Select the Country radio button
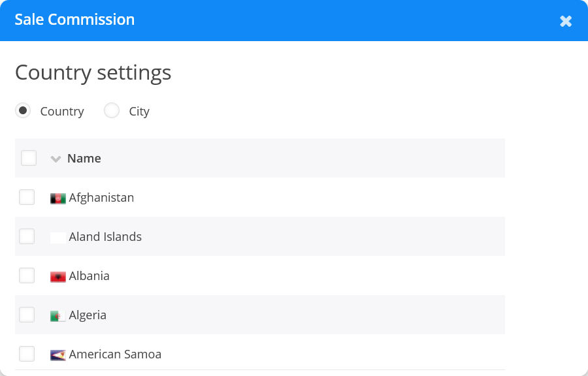588x376 pixels. [23, 111]
